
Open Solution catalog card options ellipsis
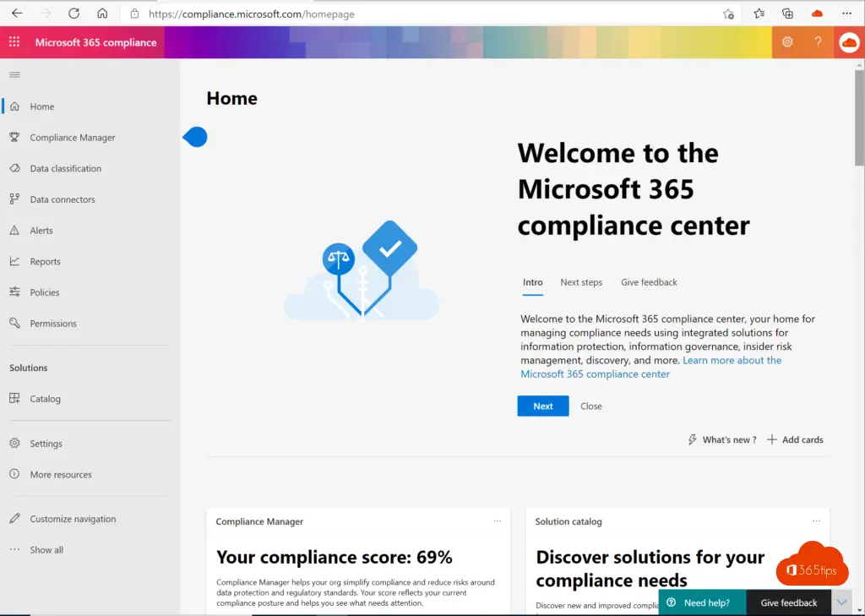(817, 521)
